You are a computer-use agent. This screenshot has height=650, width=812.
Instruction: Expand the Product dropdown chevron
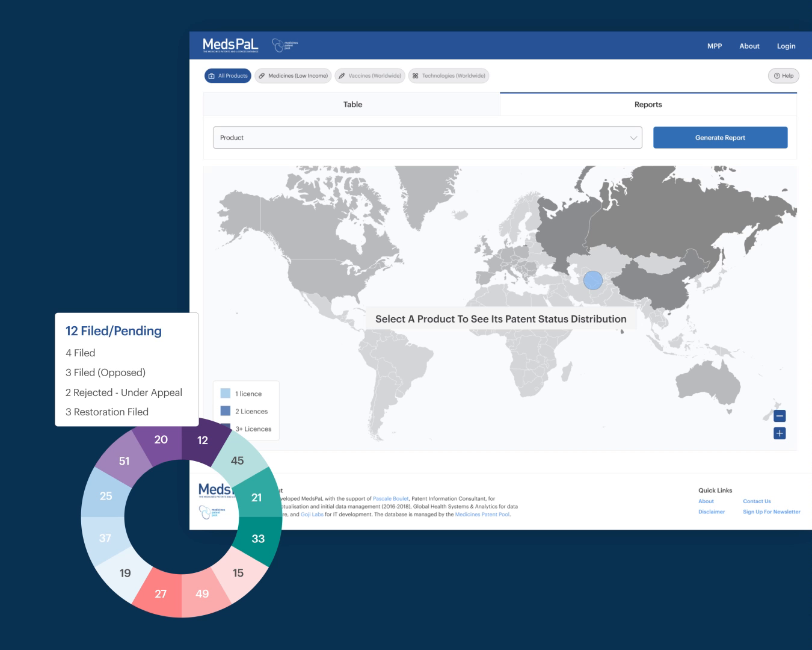click(x=633, y=138)
